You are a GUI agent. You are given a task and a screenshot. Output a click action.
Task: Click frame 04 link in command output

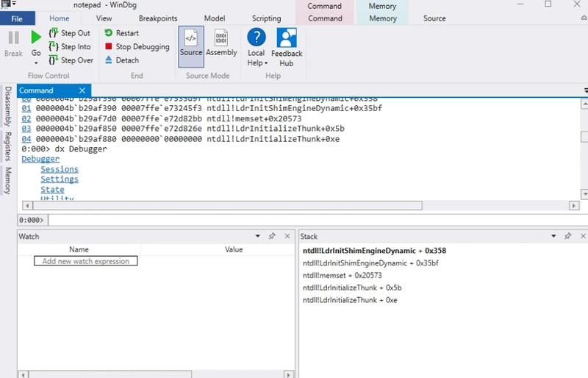[x=26, y=139]
